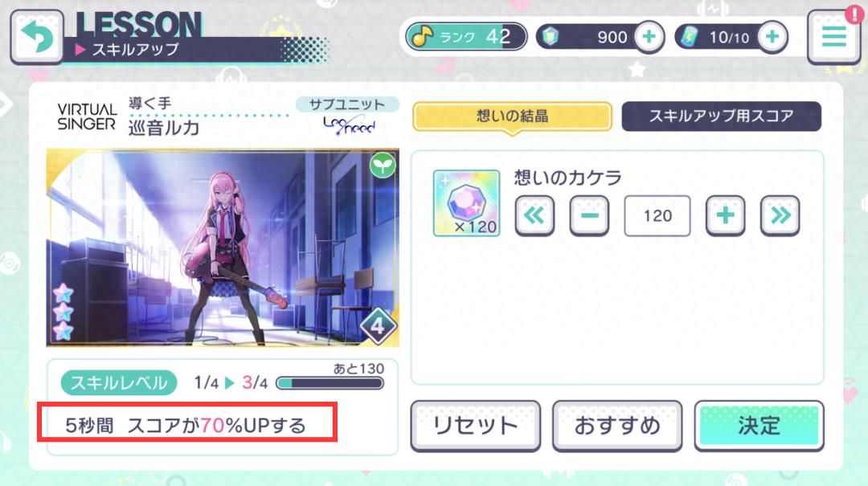Tap the music note rank icon

(423, 37)
